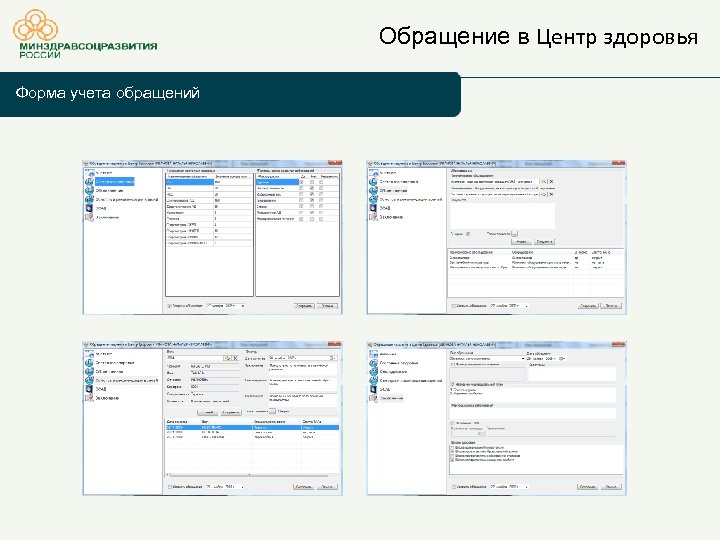Click ellipsis button in top-right window

(x=514, y=234)
